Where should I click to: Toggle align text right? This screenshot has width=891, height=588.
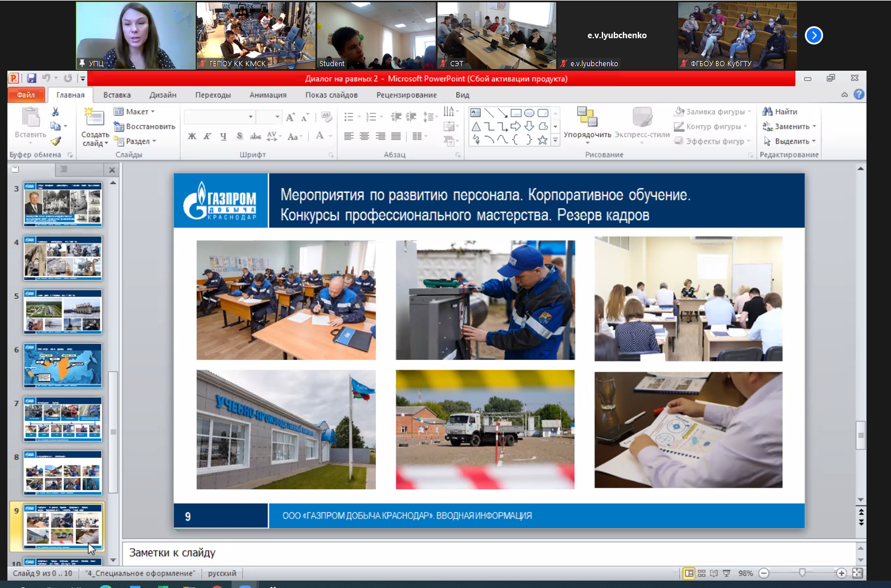380,136
